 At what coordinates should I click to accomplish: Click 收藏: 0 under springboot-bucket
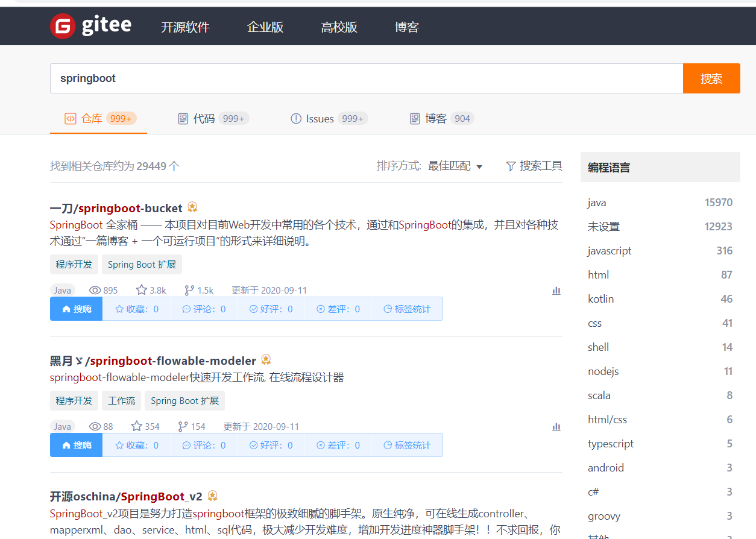click(x=137, y=309)
